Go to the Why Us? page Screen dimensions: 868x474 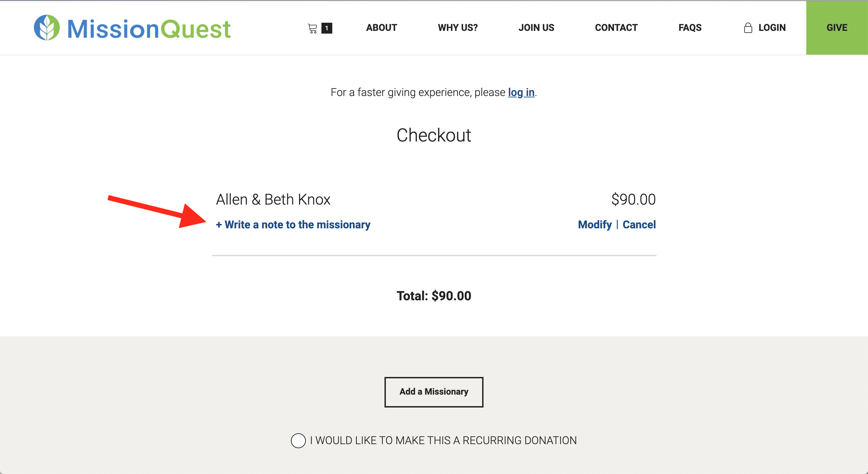click(x=458, y=28)
